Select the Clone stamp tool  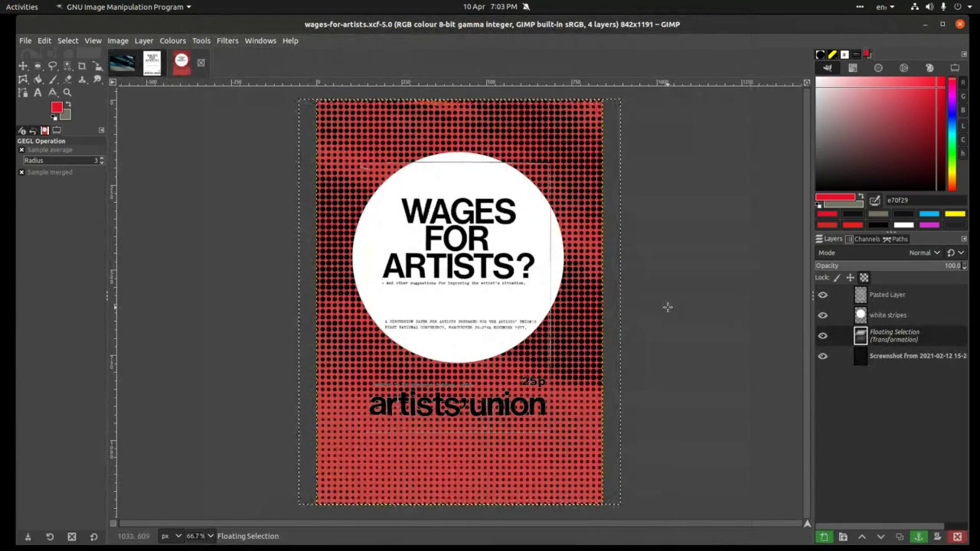click(x=82, y=80)
